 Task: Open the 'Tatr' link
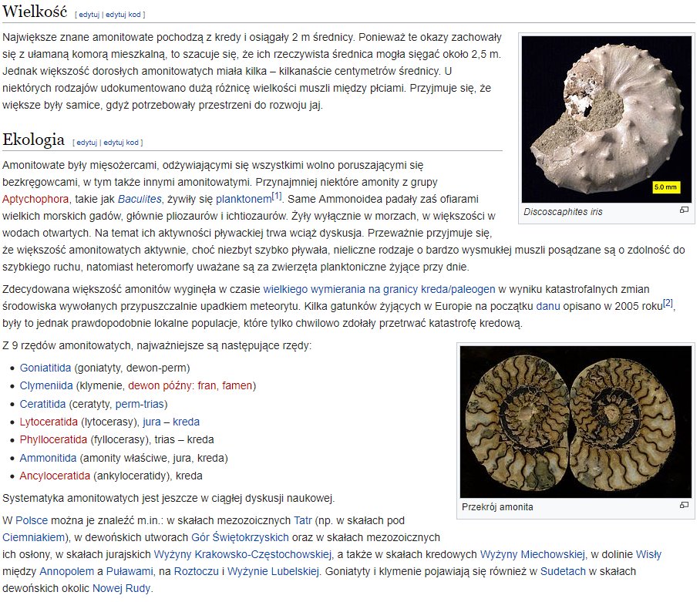point(303,520)
